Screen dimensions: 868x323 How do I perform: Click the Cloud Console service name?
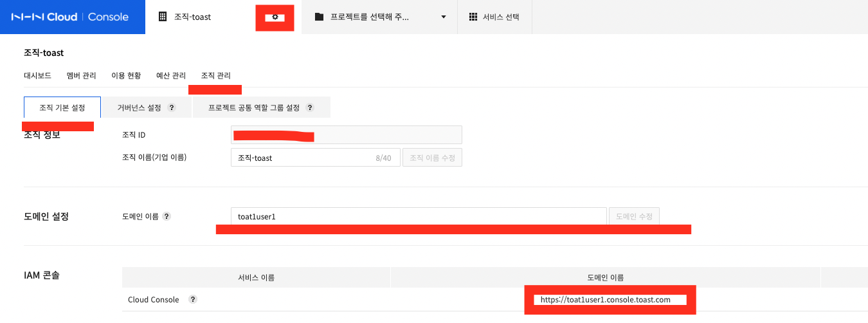click(x=154, y=299)
